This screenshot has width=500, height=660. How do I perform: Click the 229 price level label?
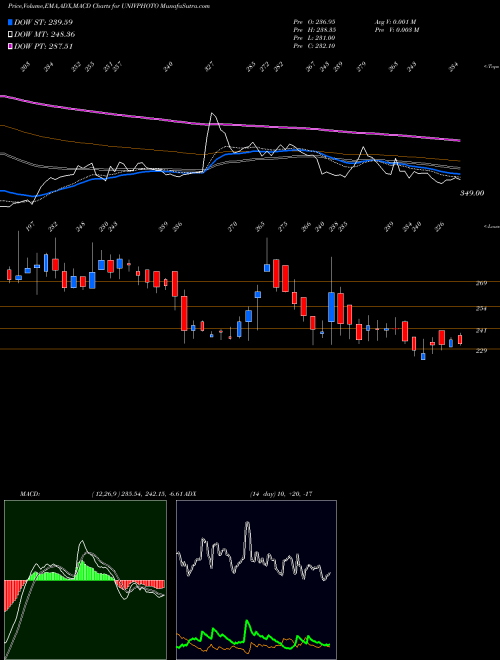[481, 351]
